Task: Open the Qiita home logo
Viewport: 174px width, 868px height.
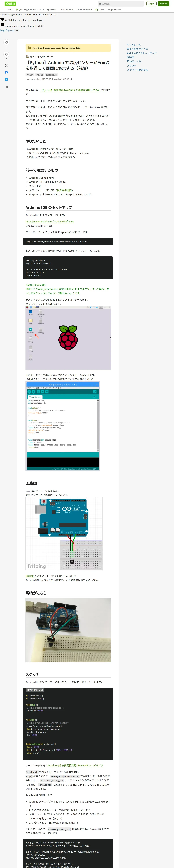Action: [x=10, y=4]
